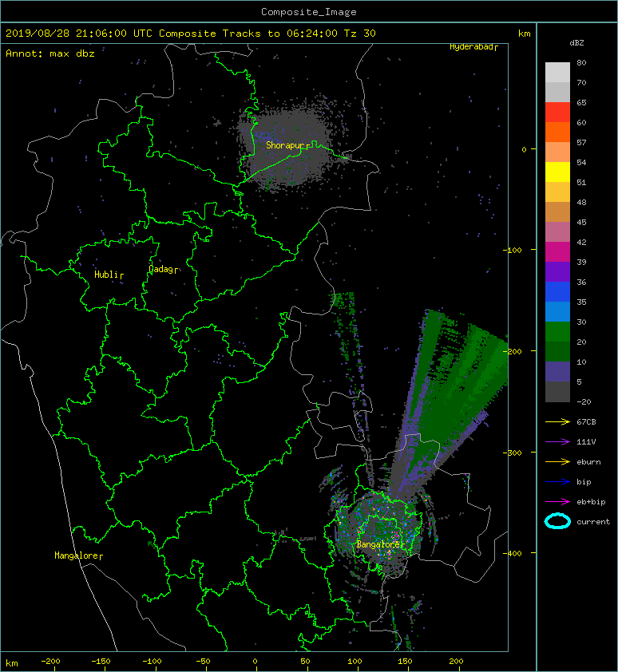Click the 2019/08/28 21:06:00 UTC timestamp

pyautogui.click(x=79, y=34)
